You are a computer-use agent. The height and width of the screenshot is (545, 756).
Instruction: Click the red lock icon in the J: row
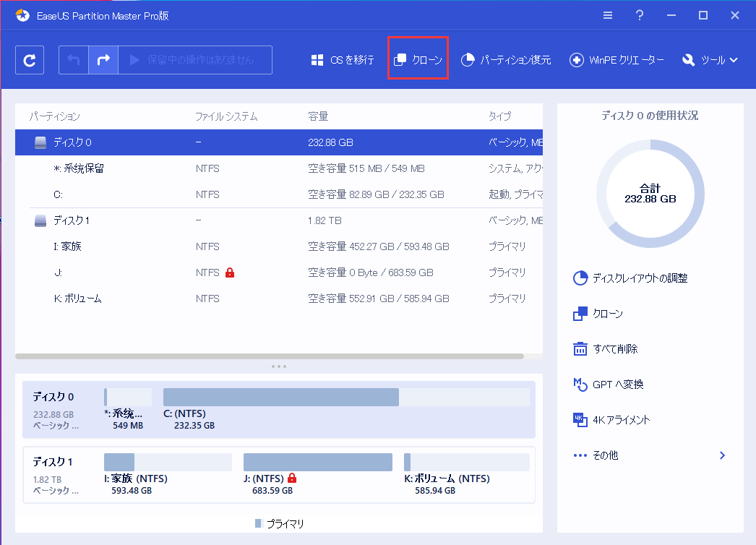[x=230, y=272]
